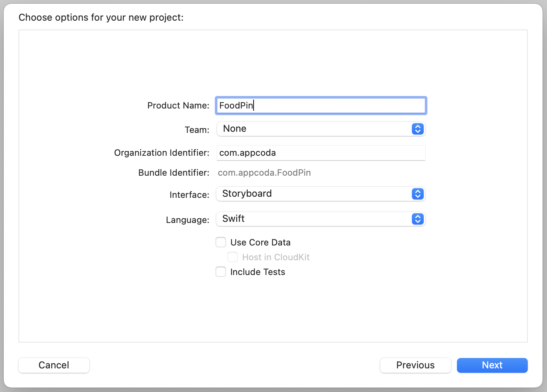Viewport: 547px width, 392px height.
Task: Open the Team selection dropdown
Action: click(320, 129)
